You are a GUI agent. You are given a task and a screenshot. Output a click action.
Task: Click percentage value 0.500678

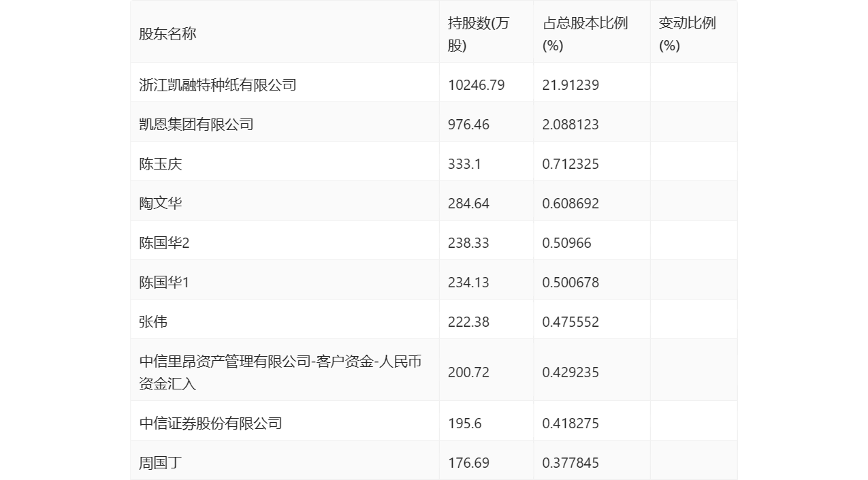click(x=570, y=283)
